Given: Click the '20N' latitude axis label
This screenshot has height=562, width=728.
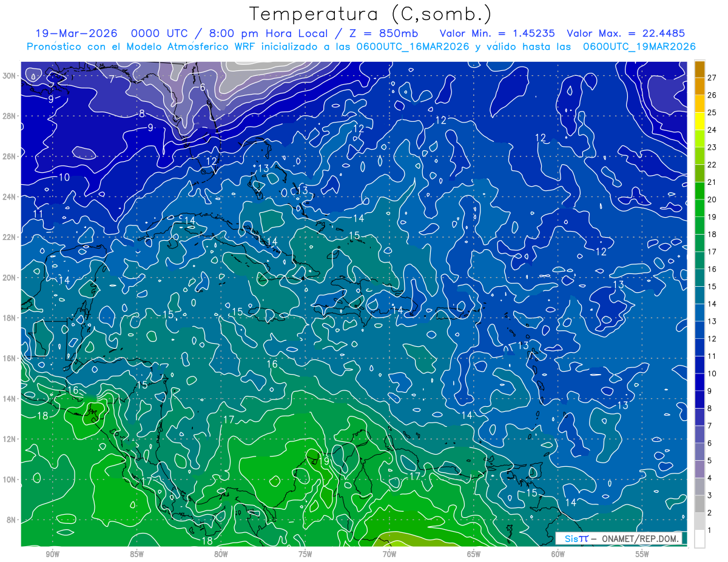Looking at the screenshot, I should point(10,278).
